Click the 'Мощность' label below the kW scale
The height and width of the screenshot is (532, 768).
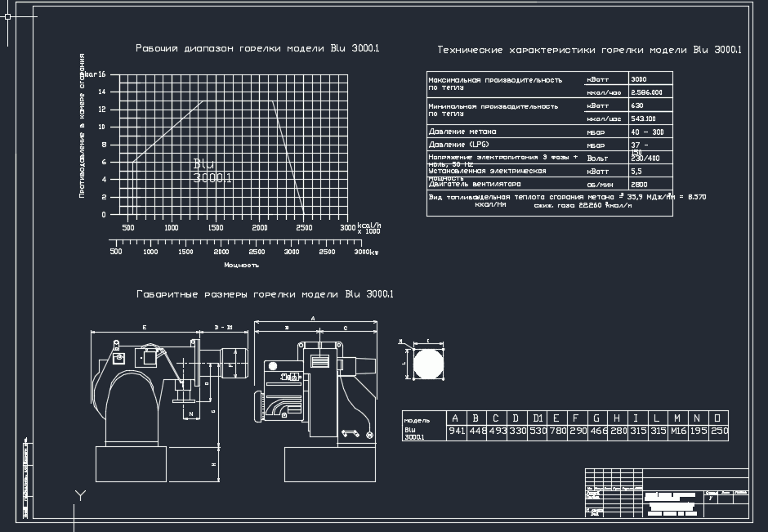point(242,265)
